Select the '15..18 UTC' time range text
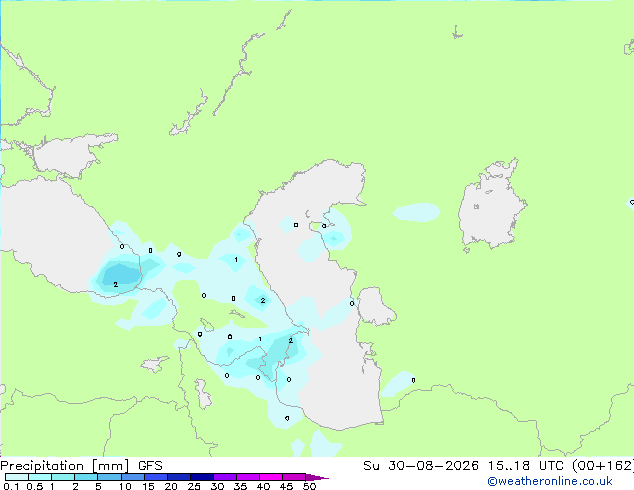The image size is (634, 490). (x=525, y=466)
